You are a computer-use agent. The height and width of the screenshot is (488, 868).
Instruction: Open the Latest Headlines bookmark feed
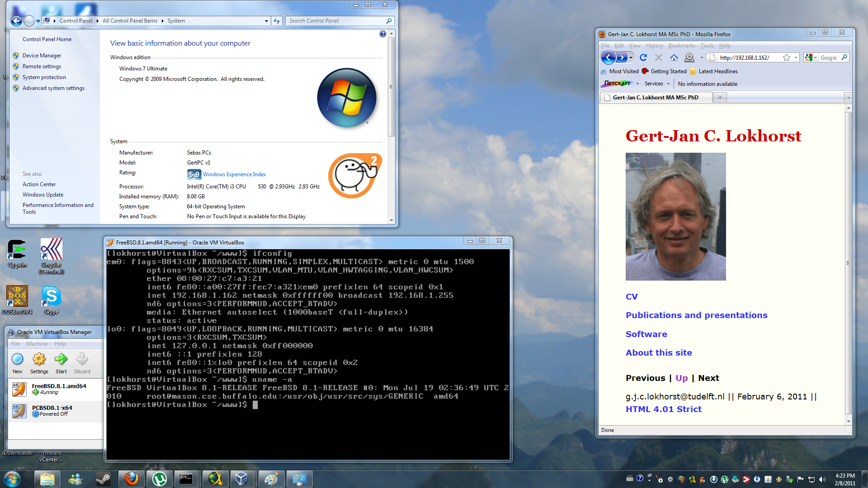[714, 71]
